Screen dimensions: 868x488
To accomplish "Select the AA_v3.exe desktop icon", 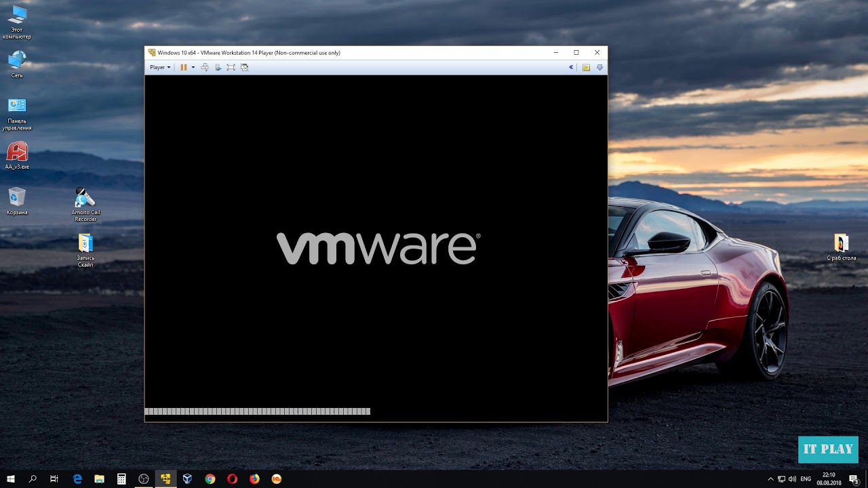I will point(17,155).
